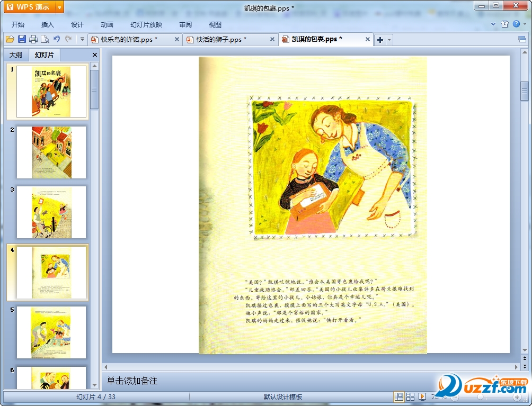Click main editor vertical scroll down arrow
This screenshot has width=532, height=406.
point(525,350)
